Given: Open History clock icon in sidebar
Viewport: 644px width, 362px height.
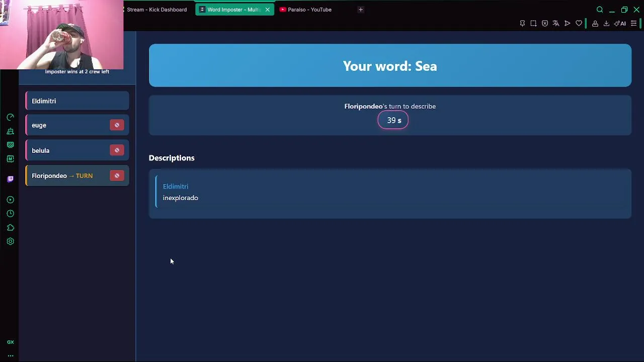Looking at the screenshot, I should point(10,214).
